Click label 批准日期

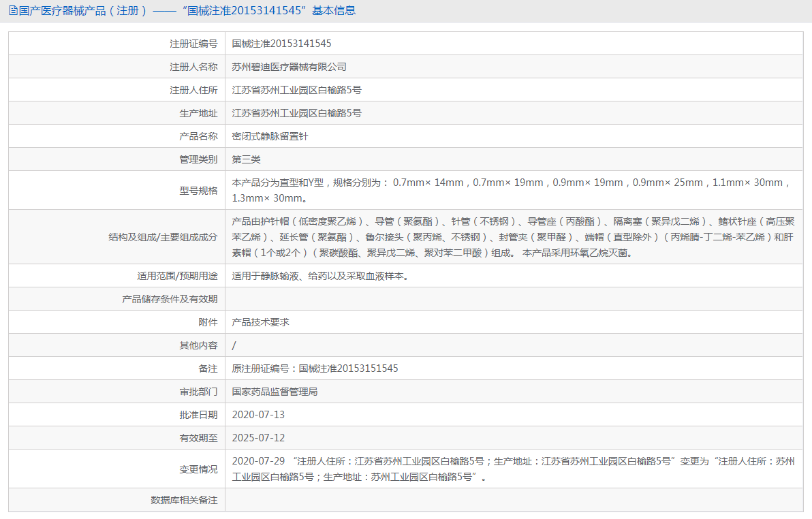198,415
